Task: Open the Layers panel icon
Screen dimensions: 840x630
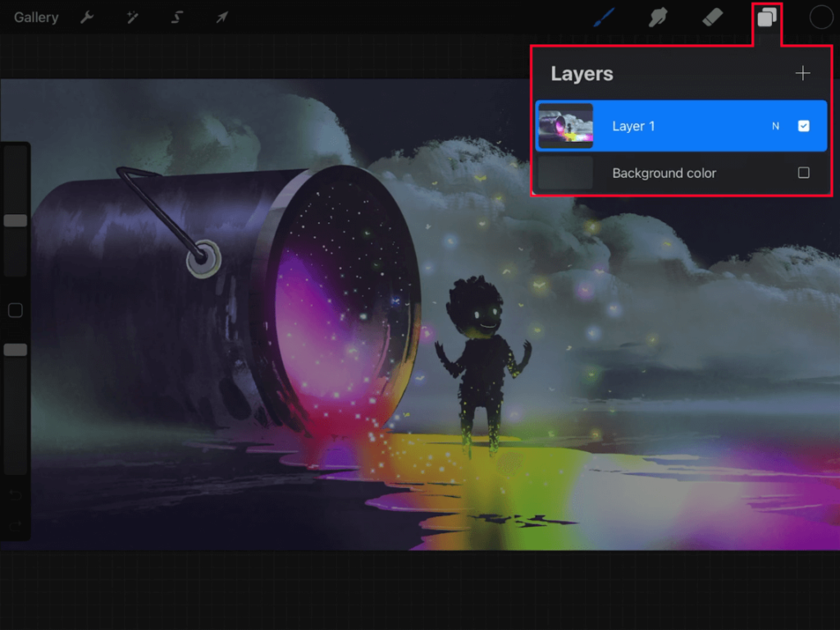Action: coord(766,16)
